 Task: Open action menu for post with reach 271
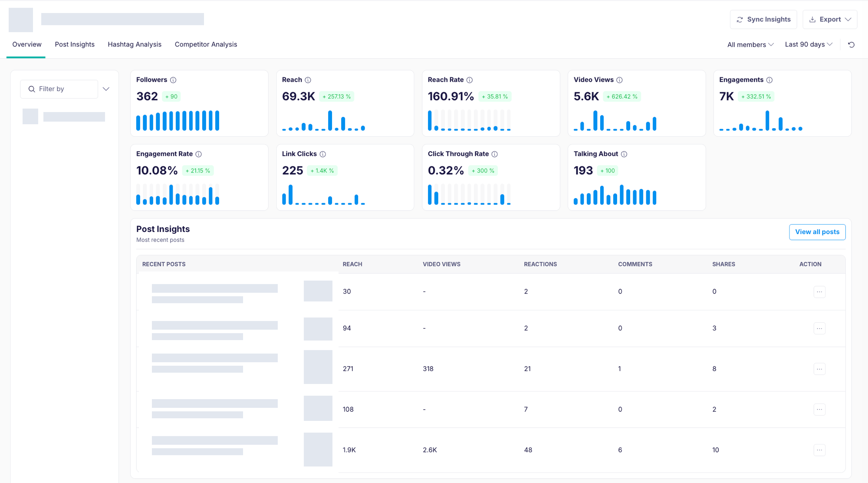819,369
